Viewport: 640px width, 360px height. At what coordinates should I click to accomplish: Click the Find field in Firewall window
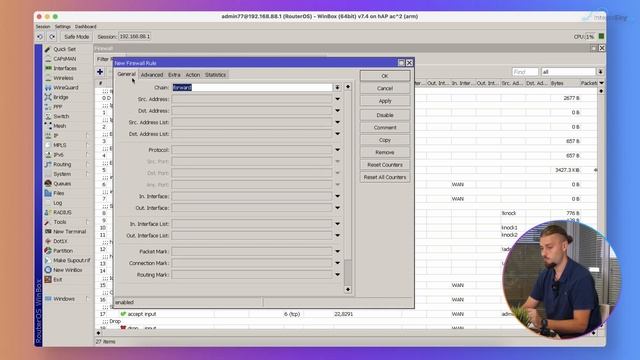[x=525, y=72]
